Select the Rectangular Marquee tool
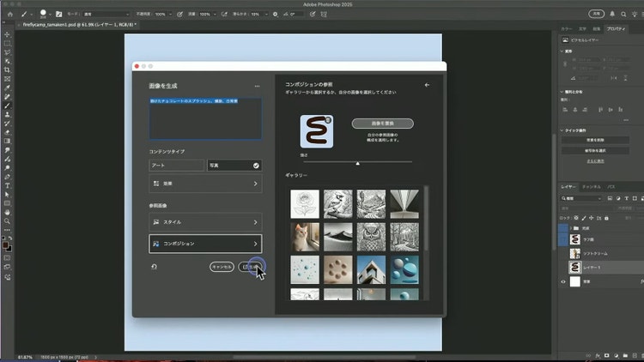Viewport: 644px width, 362px height. pos(7,44)
